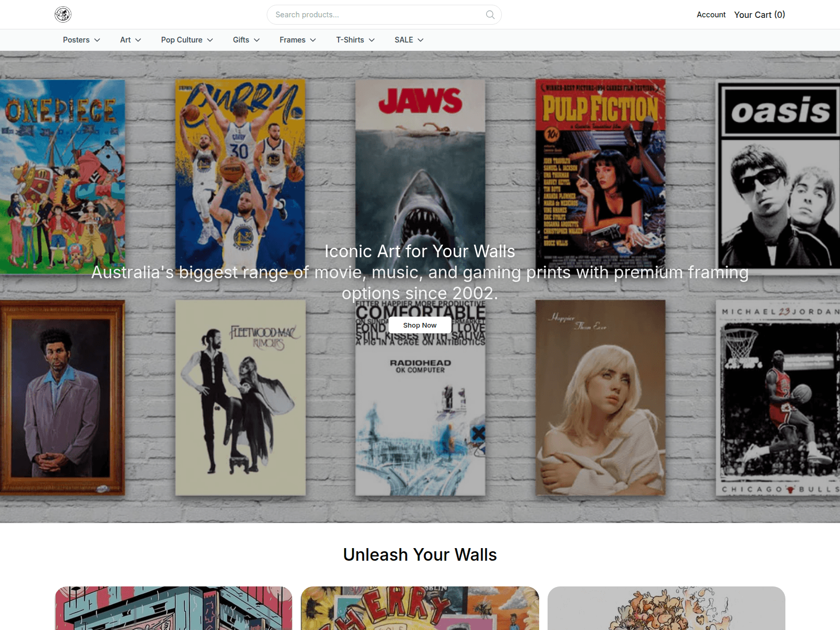The image size is (840, 630).
Task: Click the Oasis band poster
Action: [778, 177]
